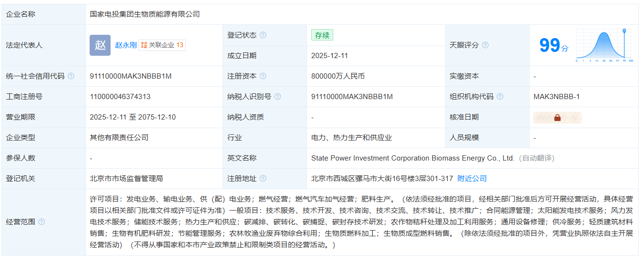Screen dimensions: 644x262
Task: Click the 赵 avatar badge
Action: (100, 45)
